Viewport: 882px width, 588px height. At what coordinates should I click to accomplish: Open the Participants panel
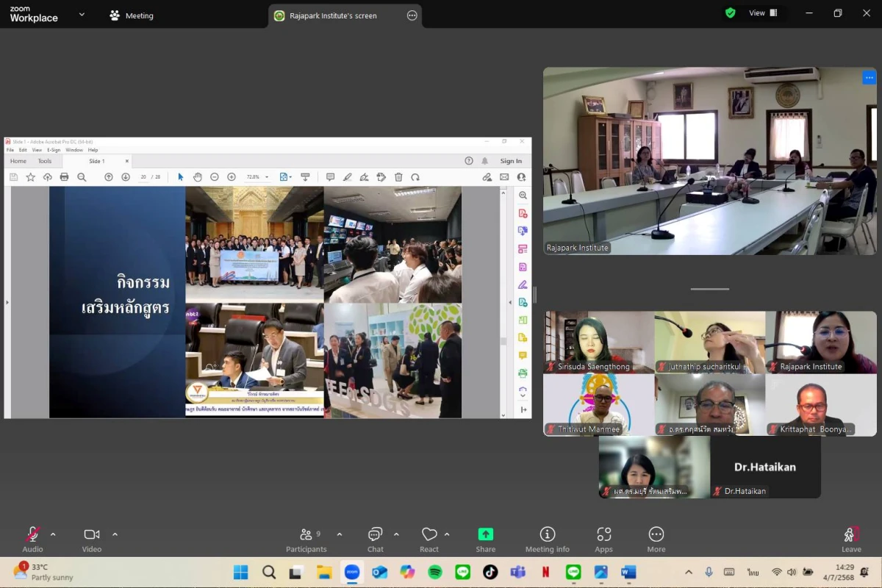(x=306, y=539)
